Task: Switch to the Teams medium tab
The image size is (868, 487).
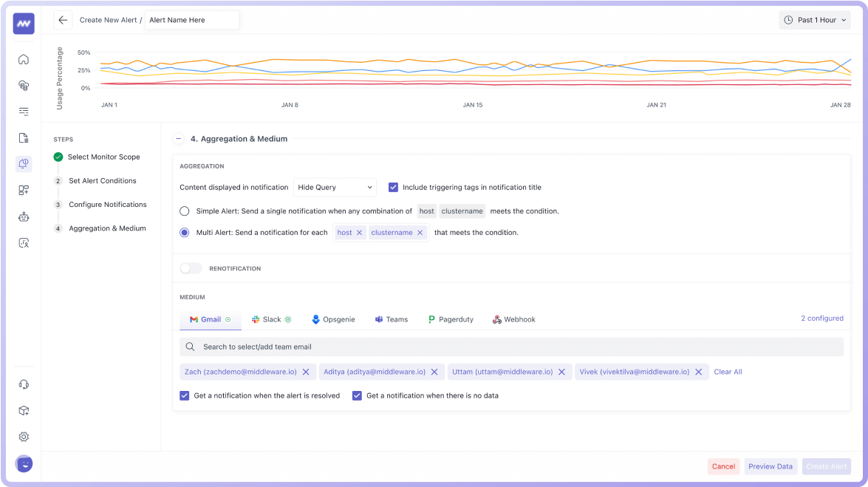Action: coord(392,320)
